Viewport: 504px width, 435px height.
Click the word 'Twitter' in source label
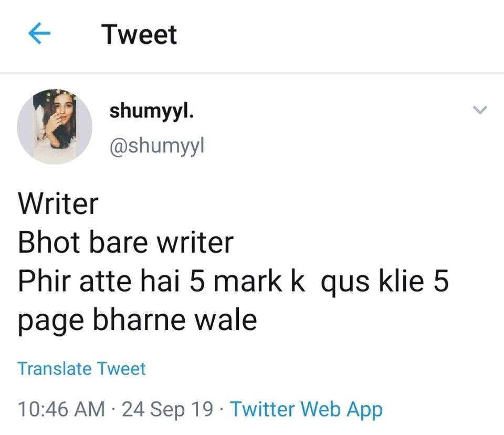point(262,409)
